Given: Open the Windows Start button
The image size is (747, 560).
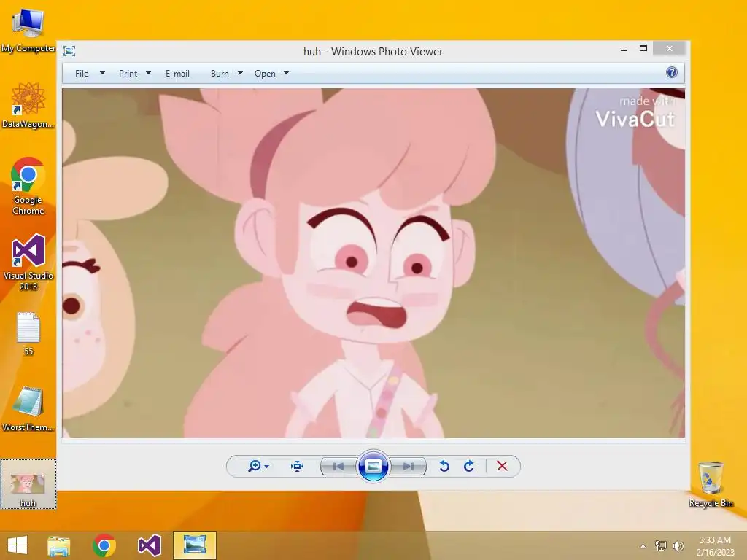Looking at the screenshot, I should [18, 545].
